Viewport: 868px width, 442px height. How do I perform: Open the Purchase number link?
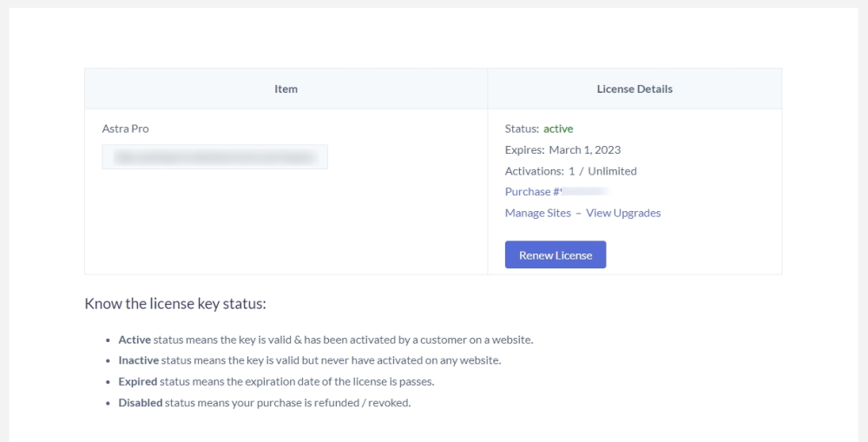pyautogui.click(x=557, y=192)
